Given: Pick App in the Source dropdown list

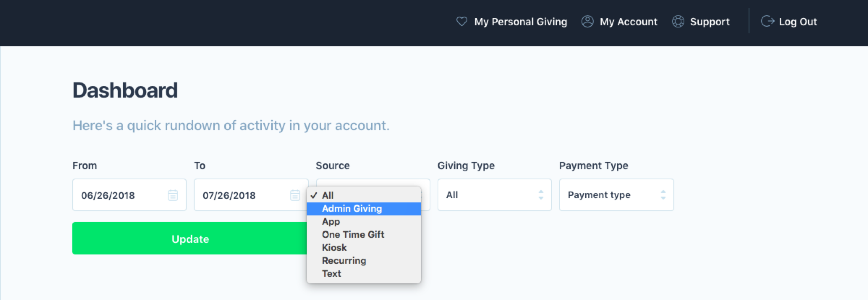Looking at the screenshot, I should click(x=331, y=222).
